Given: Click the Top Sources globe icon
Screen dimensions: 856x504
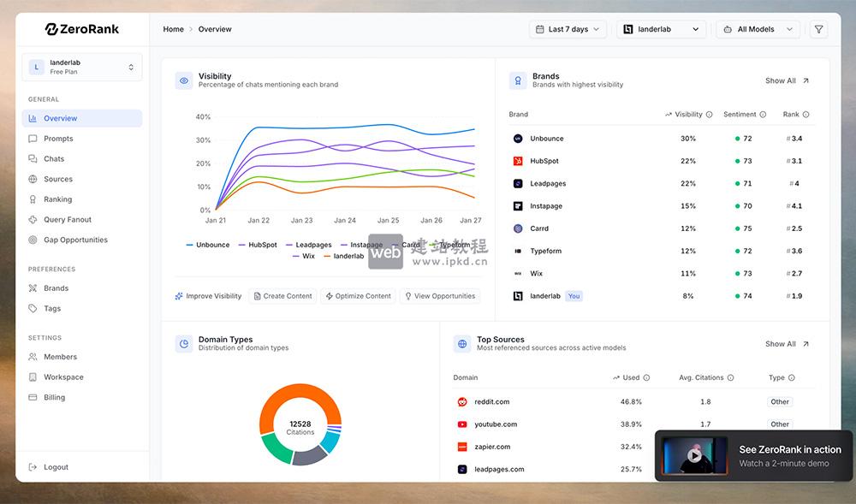Looking at the screenshot, I should (x=462, y=344).
